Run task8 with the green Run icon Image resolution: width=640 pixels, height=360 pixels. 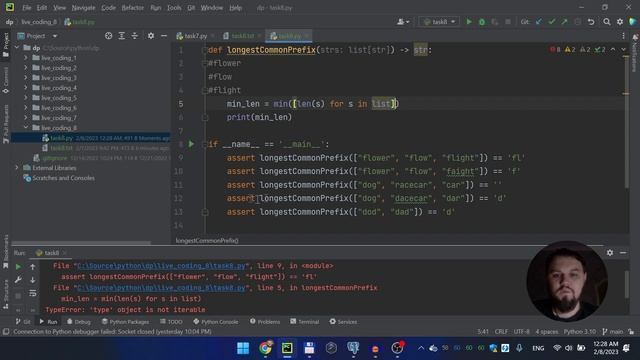pyautogui.click(x=469, y=22)
